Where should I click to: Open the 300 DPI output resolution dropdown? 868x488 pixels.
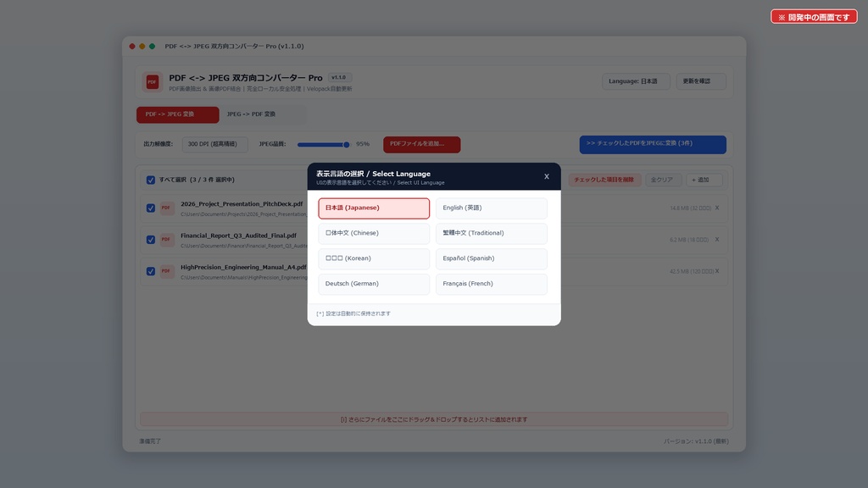click(214, 144)
